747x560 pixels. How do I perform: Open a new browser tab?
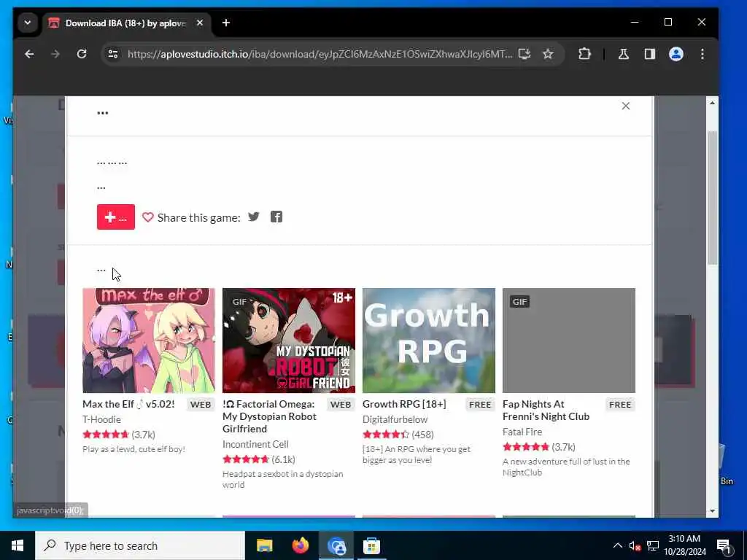pos(226,23)
